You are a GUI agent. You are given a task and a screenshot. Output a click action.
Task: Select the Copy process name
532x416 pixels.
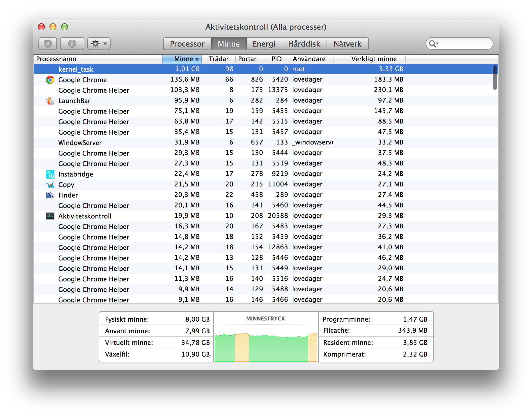(66, 185)
